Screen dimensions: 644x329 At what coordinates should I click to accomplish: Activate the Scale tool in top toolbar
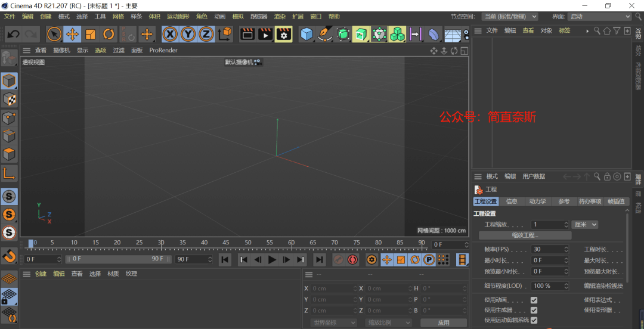pos(91,34)
